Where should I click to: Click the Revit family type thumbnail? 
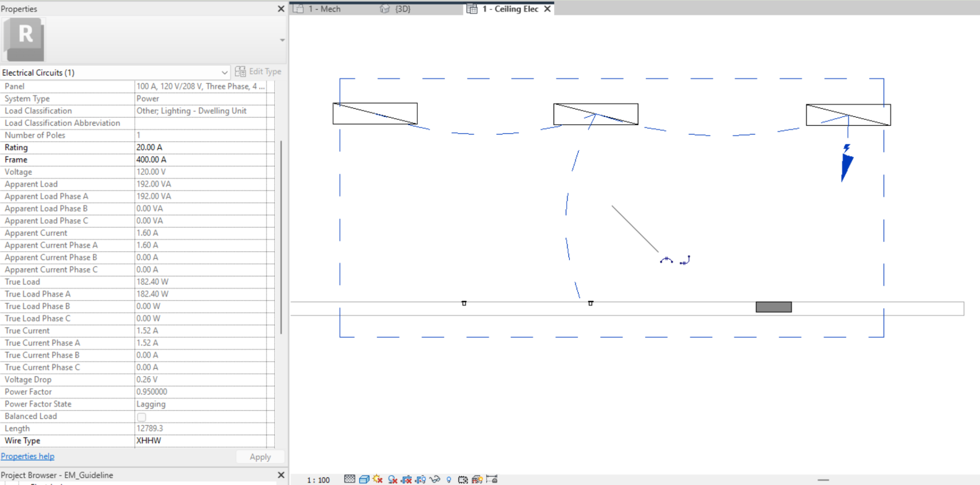coord(24,39)
